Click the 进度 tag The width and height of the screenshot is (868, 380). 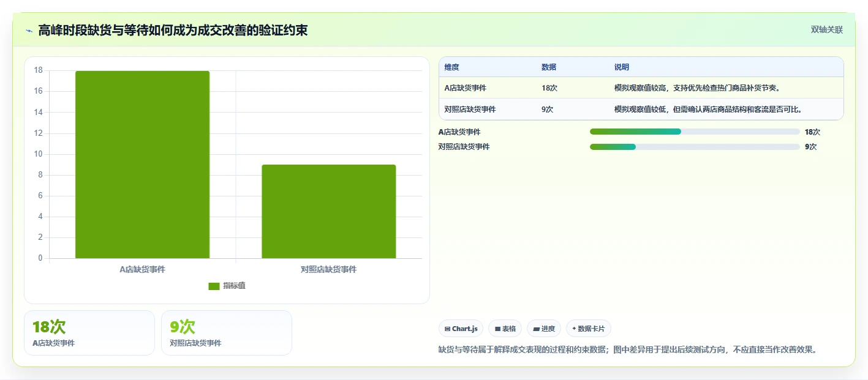coord(544,329)
